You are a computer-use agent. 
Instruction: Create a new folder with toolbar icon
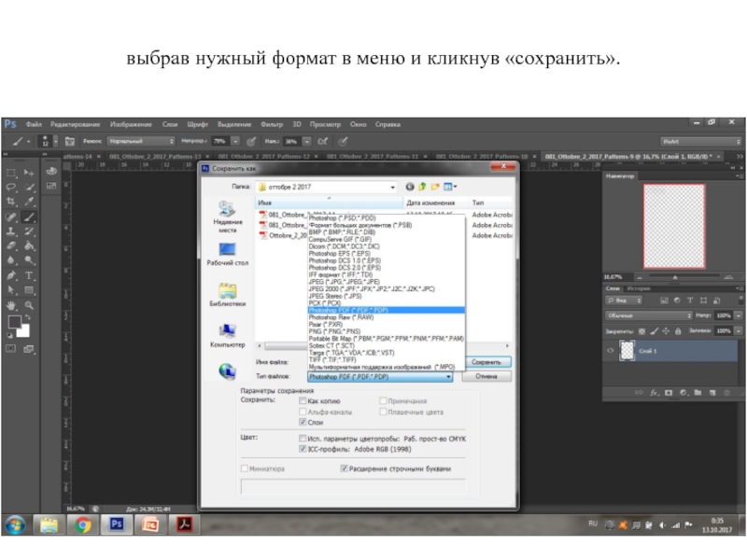coord(435,187)
